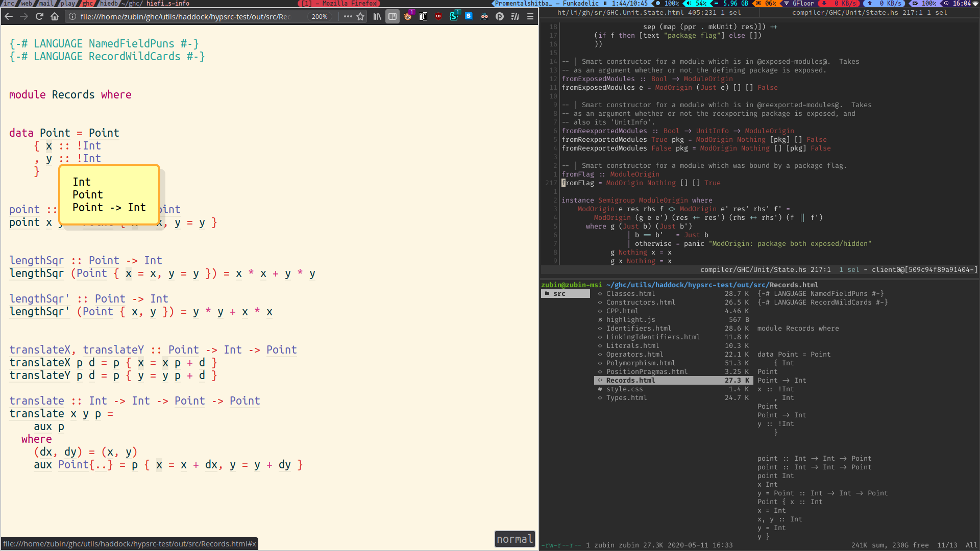This screenshot has width=980, height=551.
Task: Go back in Firefox history
Action: click(x=9, y=16)
